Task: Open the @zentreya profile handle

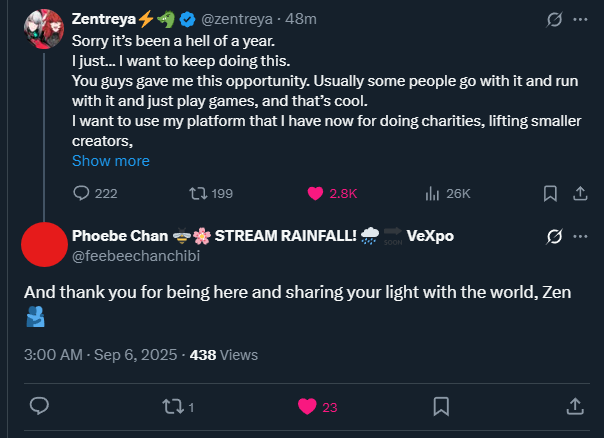Action: (237, 19)
